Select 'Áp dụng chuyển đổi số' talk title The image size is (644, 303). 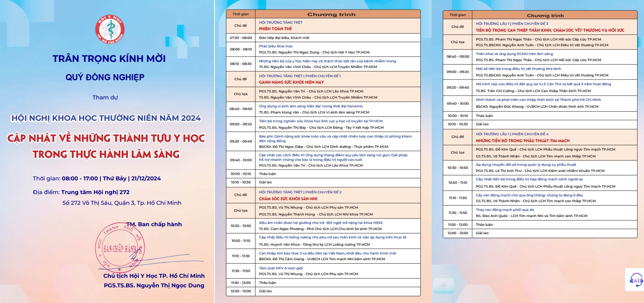pos(526,165)
